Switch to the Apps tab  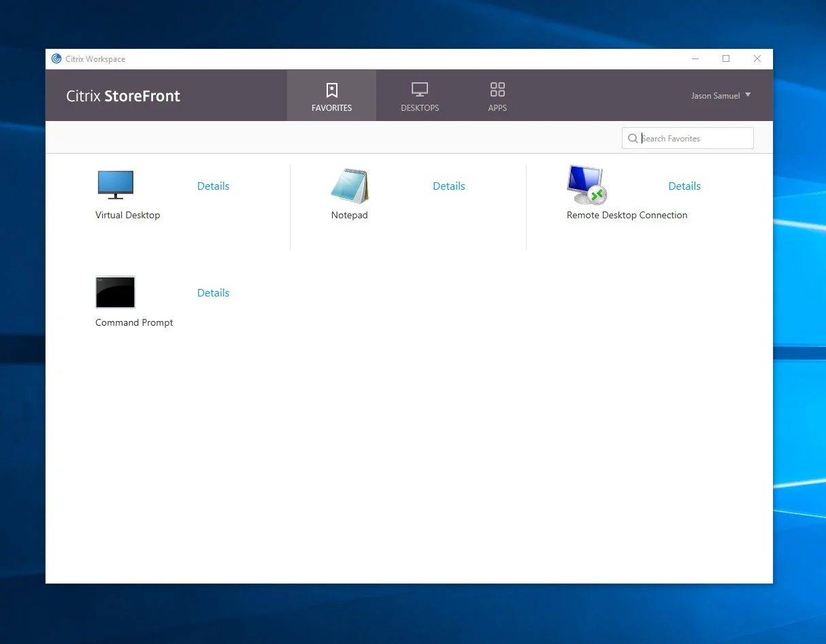(497, 96)
